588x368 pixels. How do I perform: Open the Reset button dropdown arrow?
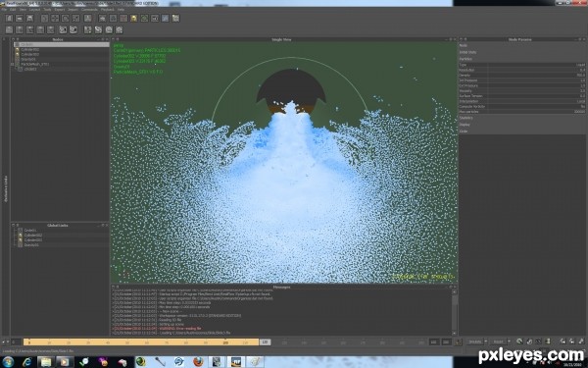coord(509,342)
